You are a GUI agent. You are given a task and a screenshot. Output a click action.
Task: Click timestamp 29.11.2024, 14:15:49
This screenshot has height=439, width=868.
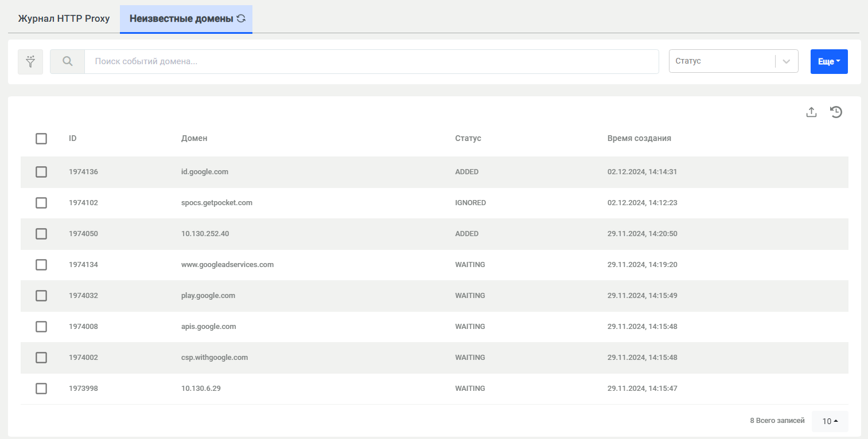pyautogui.click(x=643, y=296)
